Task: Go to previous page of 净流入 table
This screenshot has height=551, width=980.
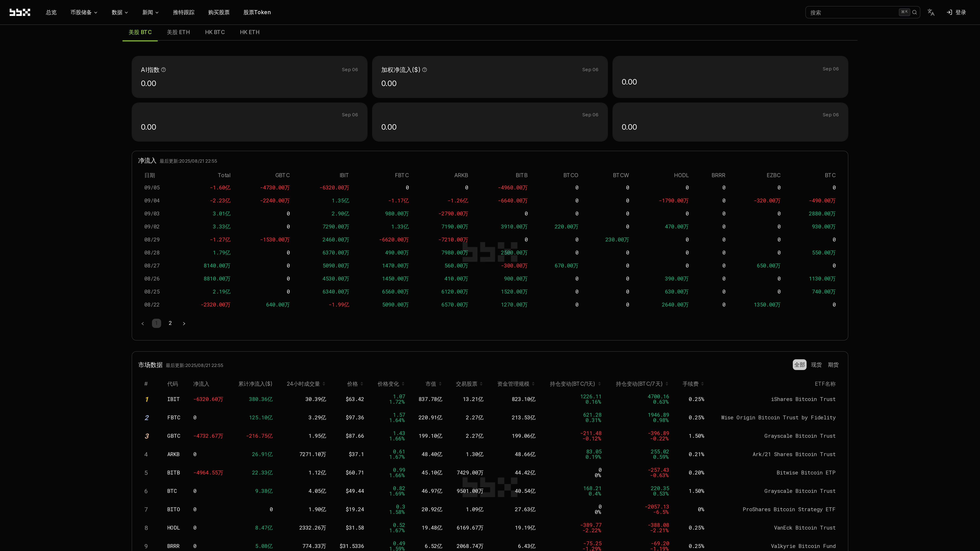Action: point(143,323)
